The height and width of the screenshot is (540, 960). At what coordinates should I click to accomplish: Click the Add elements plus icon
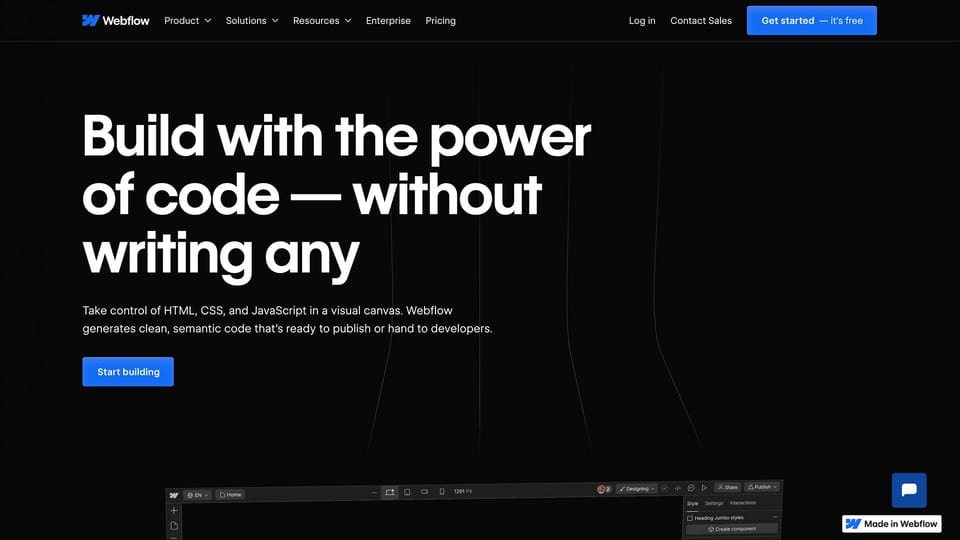(174, 510)
